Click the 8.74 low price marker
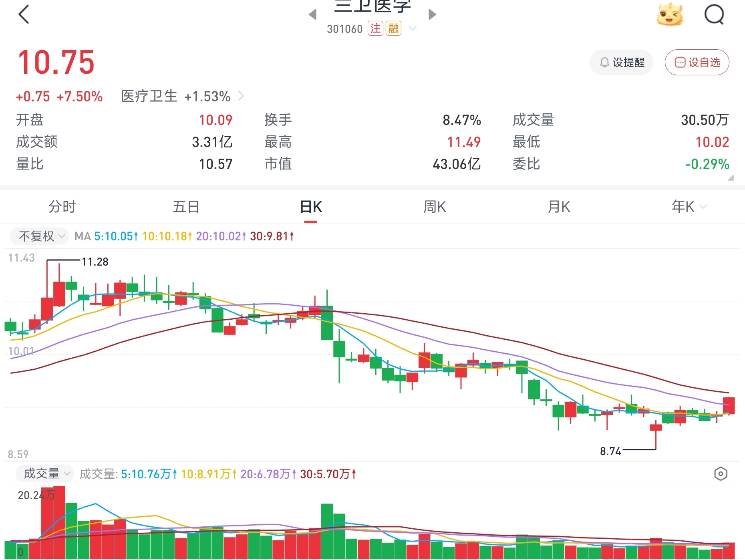Screen dimensions: 745x560 tap(610, 451)
